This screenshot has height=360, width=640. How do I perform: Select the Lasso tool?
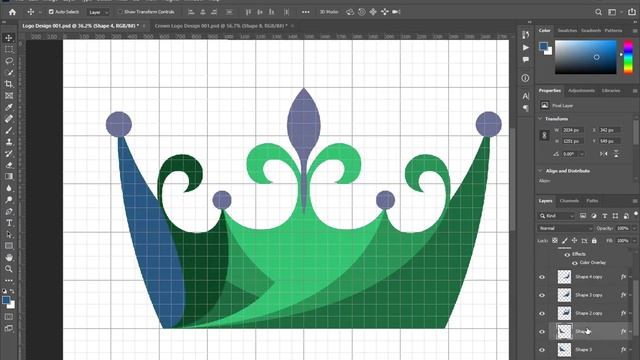(9, 61)
